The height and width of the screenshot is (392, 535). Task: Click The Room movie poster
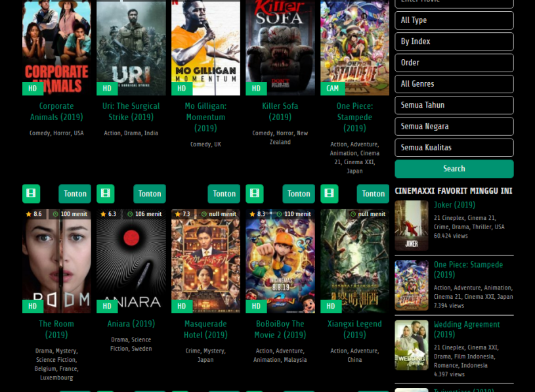pyautogui.click(x=56, y=261)
